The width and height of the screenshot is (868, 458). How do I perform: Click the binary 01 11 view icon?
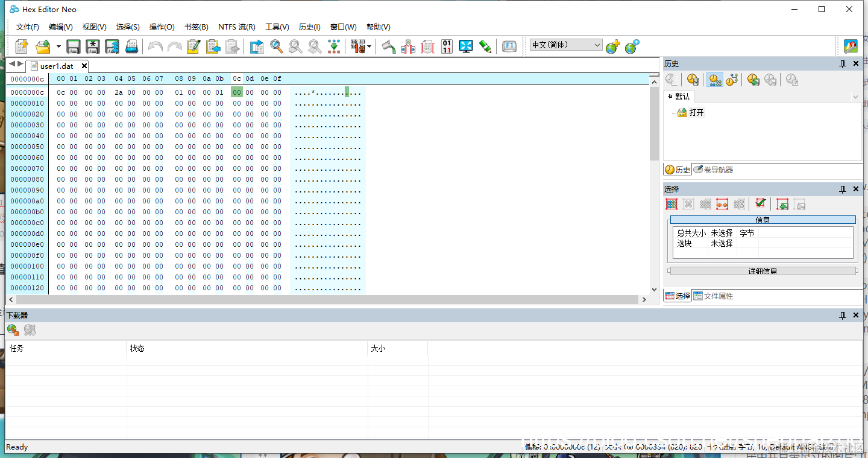[447, 46]
